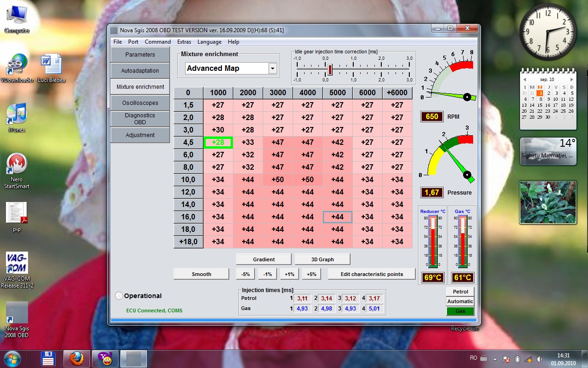The image size is (588, 368).
Task: Click the Computer desktop icon
Action: click(17, 15)
